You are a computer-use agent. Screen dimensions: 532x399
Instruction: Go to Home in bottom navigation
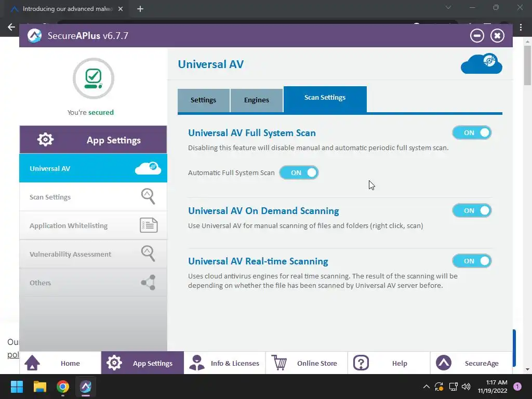coord(60,363)
